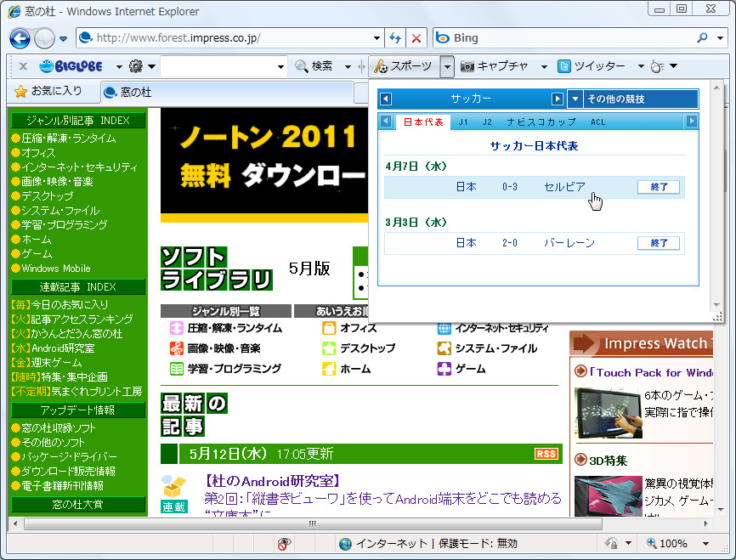Click the キャプチャ camera capture icon

pyautogui.click(x=467, y=65)
